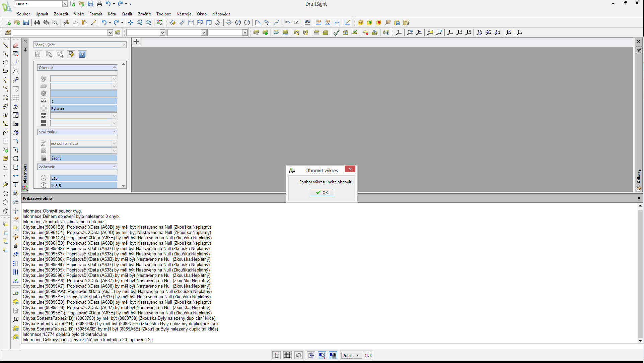Click the Eraser delete tool icon
Screen dimensions: 644x363
click(x=16, y=45)
